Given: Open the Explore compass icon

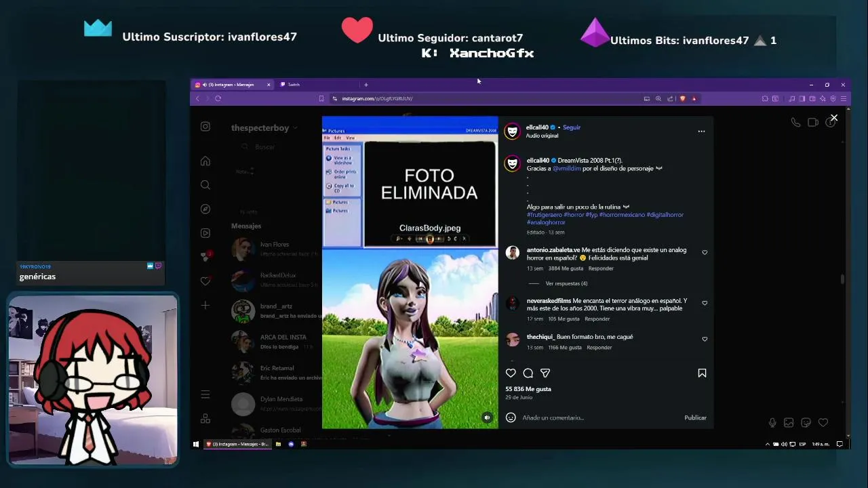Looking at the screenshot, I should pos(205,209).
